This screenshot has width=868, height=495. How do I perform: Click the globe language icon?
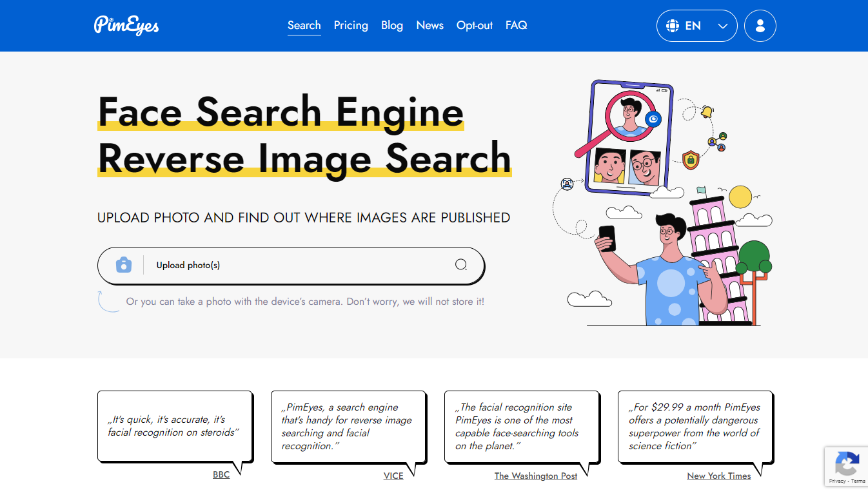coord(673,26)
